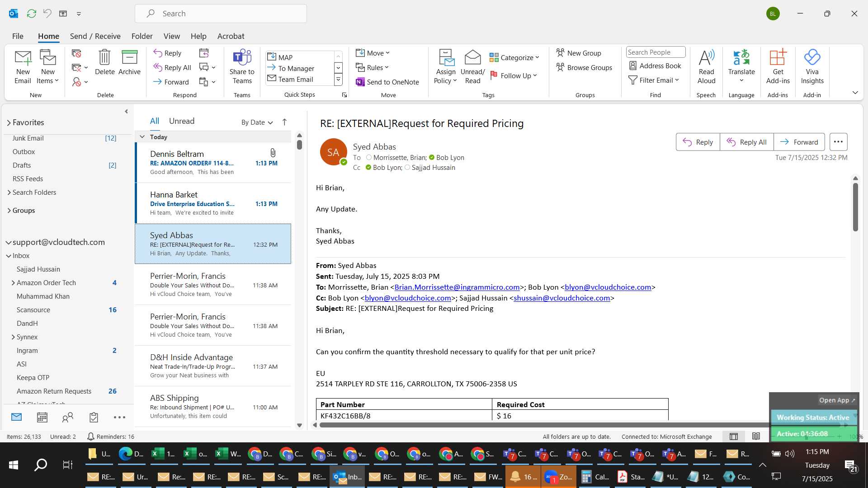This screenshot has height=488, width=868.
Task: Click Send to OneNote
Action: (x=387, y=82)
